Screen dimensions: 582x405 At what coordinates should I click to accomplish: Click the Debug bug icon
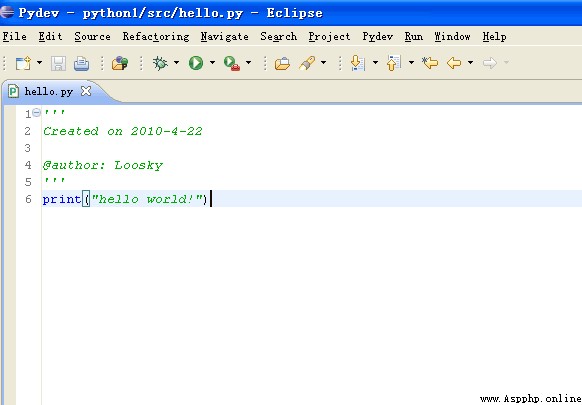point(160,63)
